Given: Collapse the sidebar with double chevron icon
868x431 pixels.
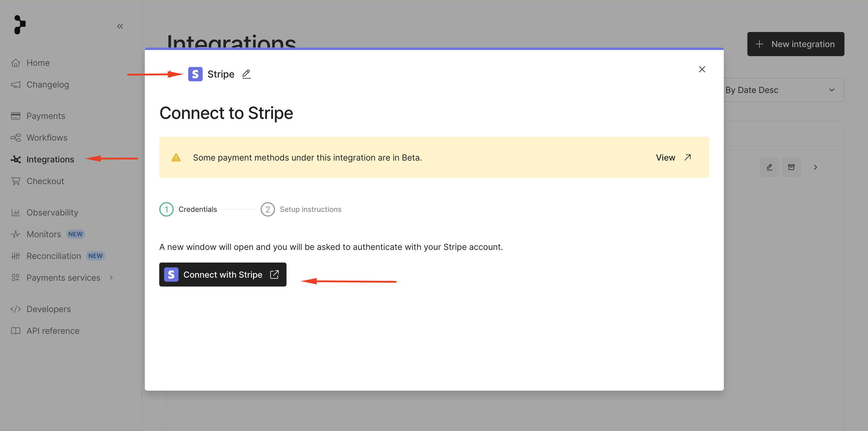Looking at the screenshot, I should coord(120,26).
